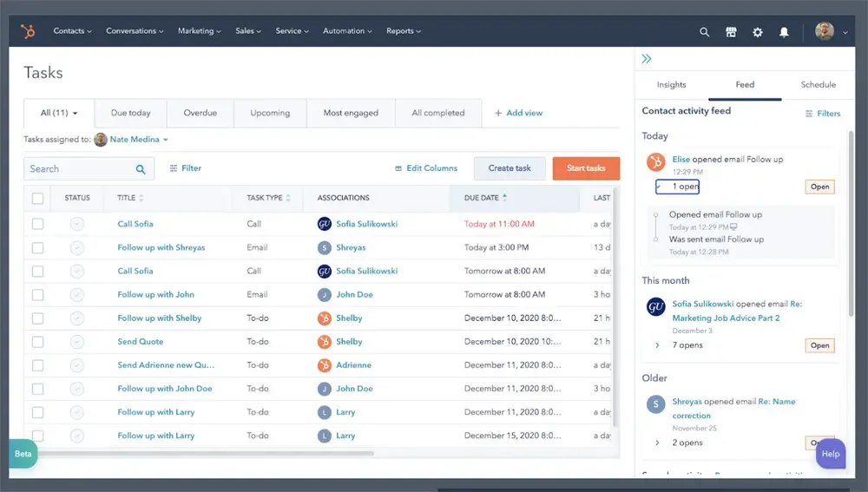
Task: Open the Contacts menu dropdown
Action: pyautogui.click(x=72, y=31)
